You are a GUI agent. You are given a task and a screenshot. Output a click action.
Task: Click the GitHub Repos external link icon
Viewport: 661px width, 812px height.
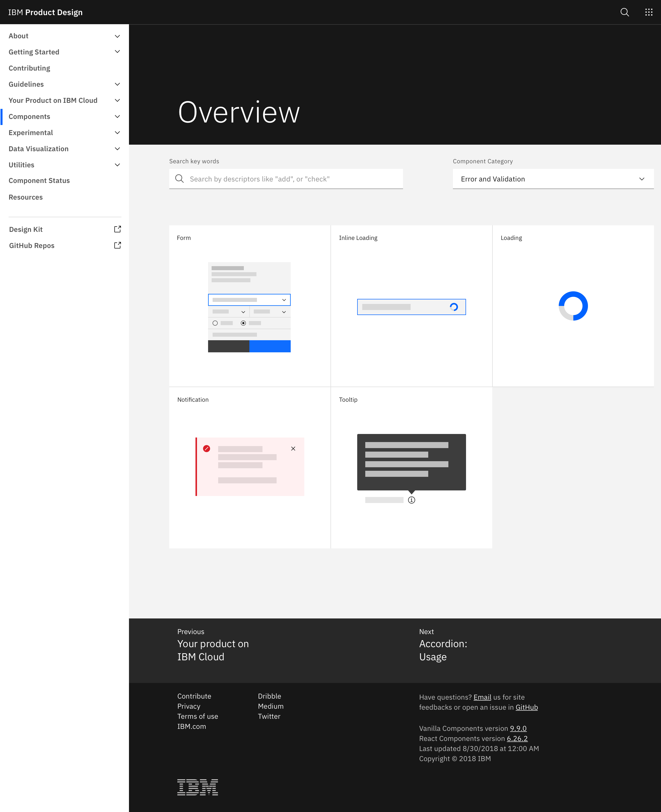pyautogui.click(x=118, y=245)
